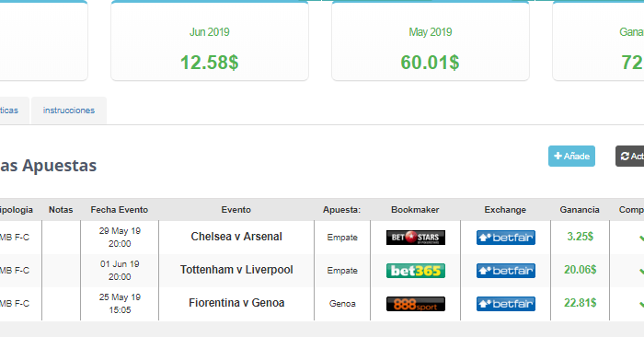Click the BetStars logo in Chelsea row

(x=415, y=238)
